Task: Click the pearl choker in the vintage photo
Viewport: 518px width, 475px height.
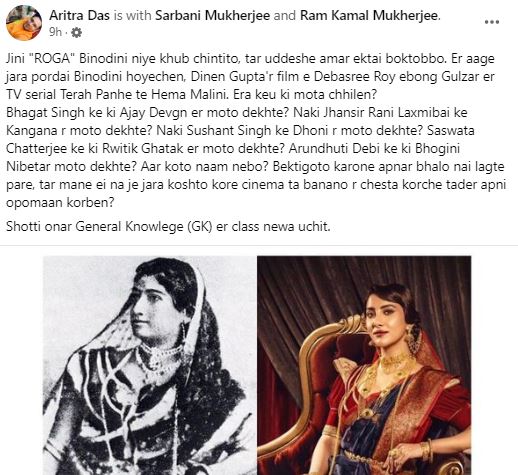Action: tap(160, 355)
